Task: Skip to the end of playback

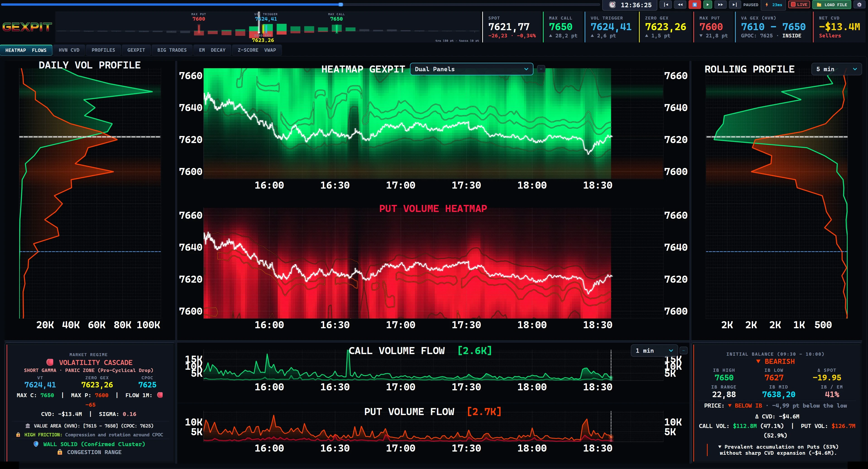Action: (735, 5)
